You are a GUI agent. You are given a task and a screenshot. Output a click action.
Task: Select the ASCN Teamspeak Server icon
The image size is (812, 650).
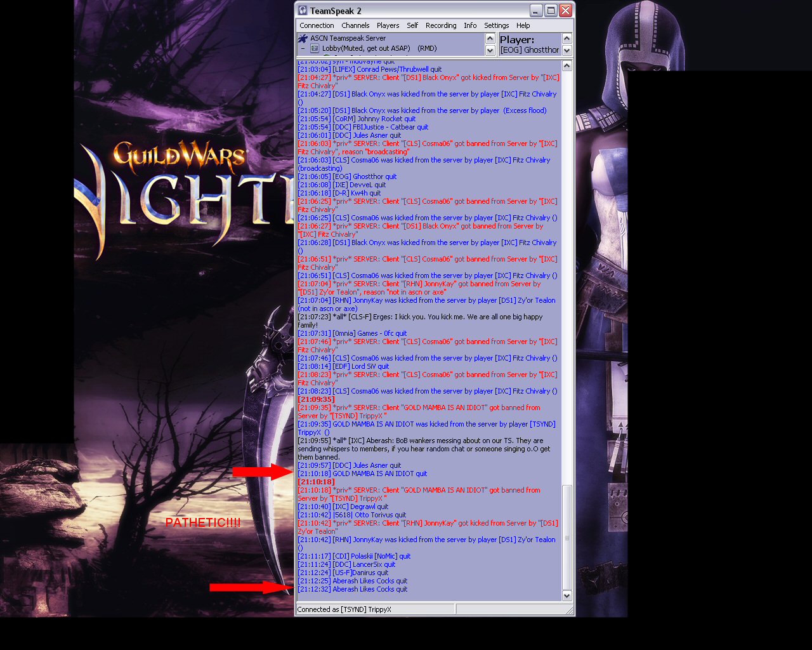[303, 39]
